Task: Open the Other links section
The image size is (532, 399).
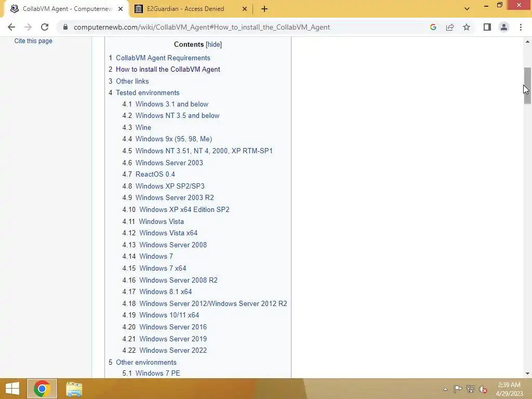Action: click(x=132, y=82)
